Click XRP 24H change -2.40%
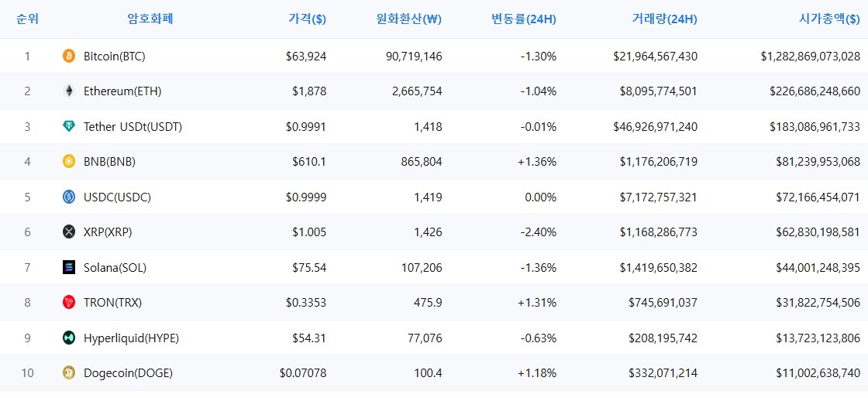868x398 pixels. (539, 232)
